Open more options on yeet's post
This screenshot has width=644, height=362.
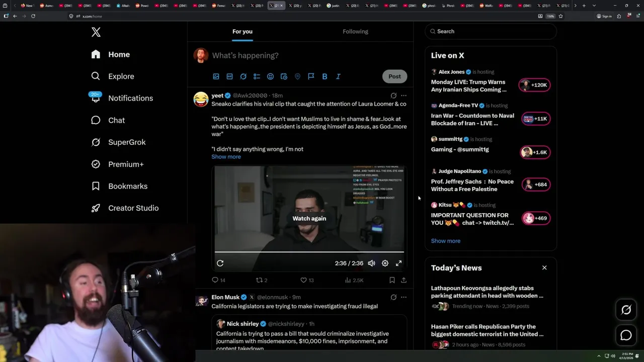point(404,96)
